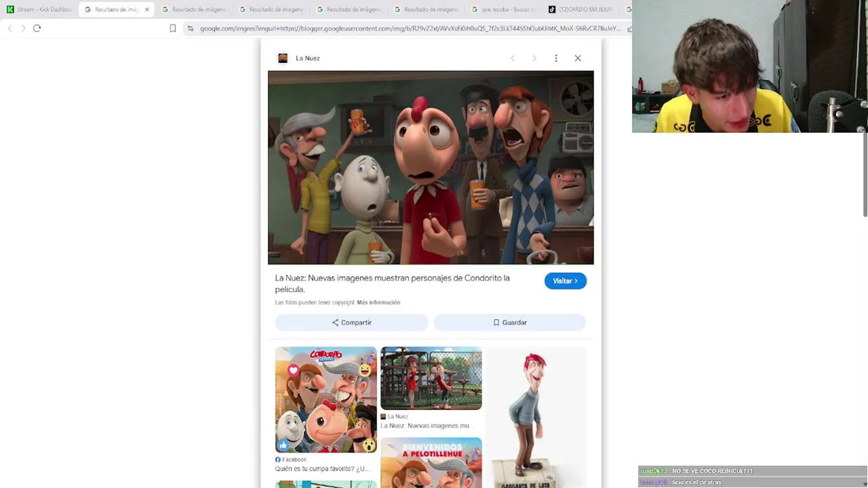Click the Guardar button

click(509, 323)
